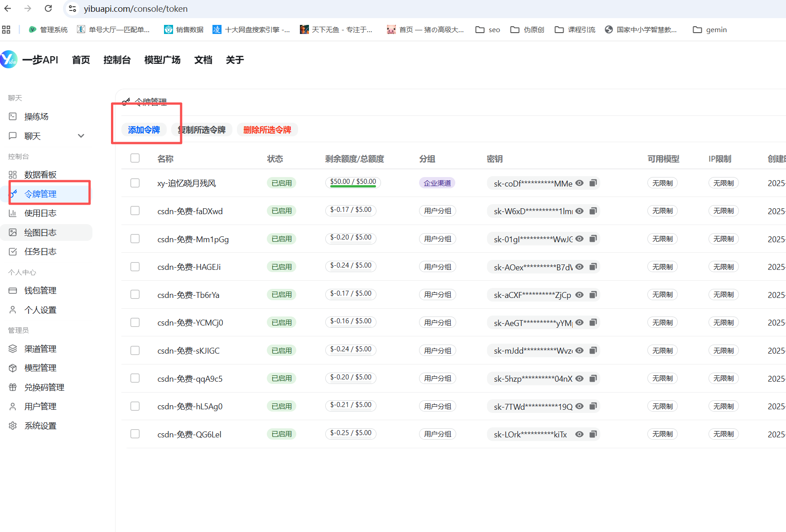Open 文档 in the top navigation
Viewport: 786px width, 532px height.
coord(203,60)
